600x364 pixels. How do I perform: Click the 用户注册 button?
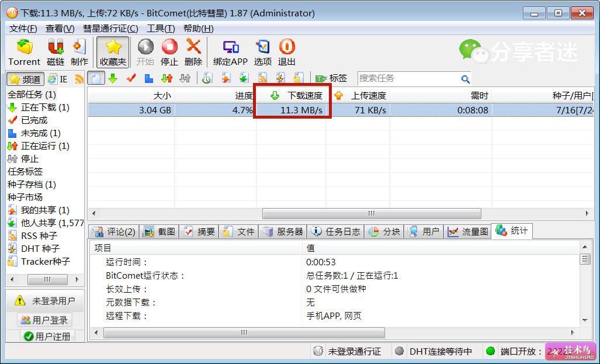(47, 336)
